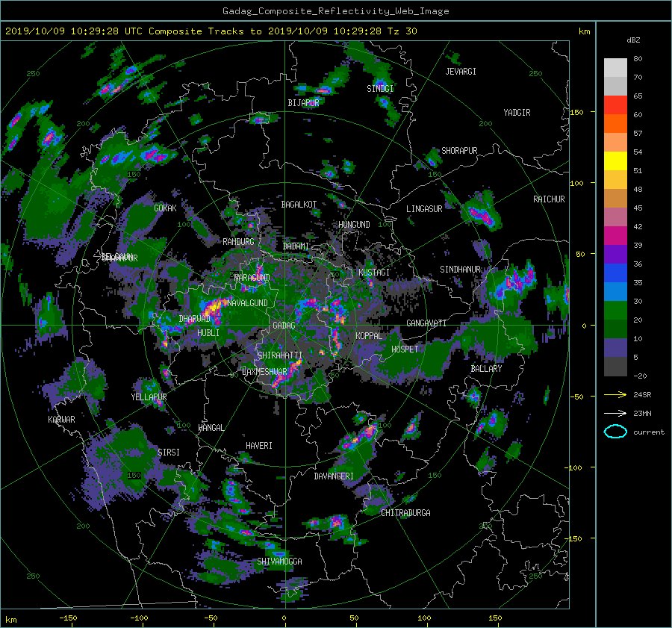Select the 80 dBZ light grey swatch
This screenshot has width=672, height=628.
click(x=615, y=67)
